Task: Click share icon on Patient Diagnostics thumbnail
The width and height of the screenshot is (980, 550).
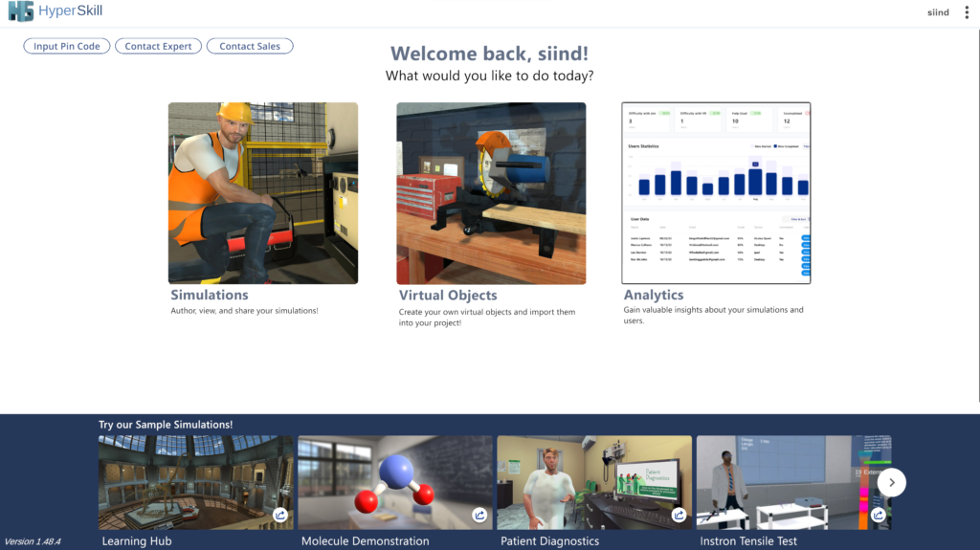Action: coord(679,516)
